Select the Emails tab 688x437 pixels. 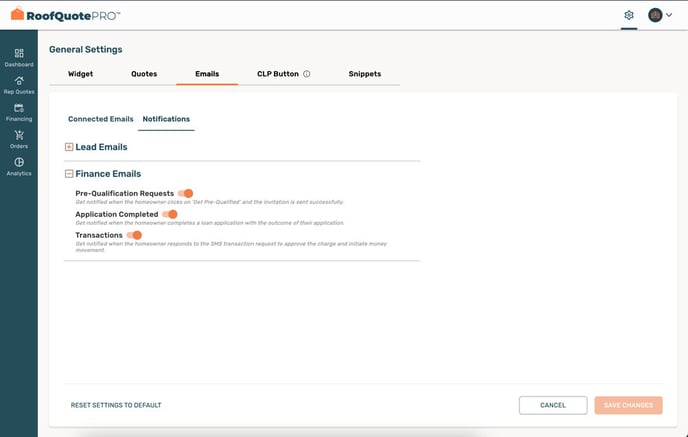tap(207, 74)
